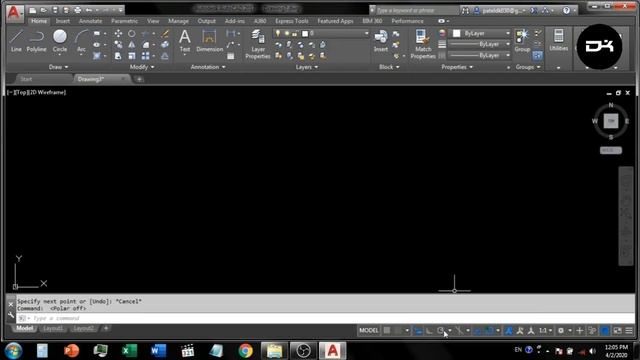Expand the Annotation panel

click(208, 67)
